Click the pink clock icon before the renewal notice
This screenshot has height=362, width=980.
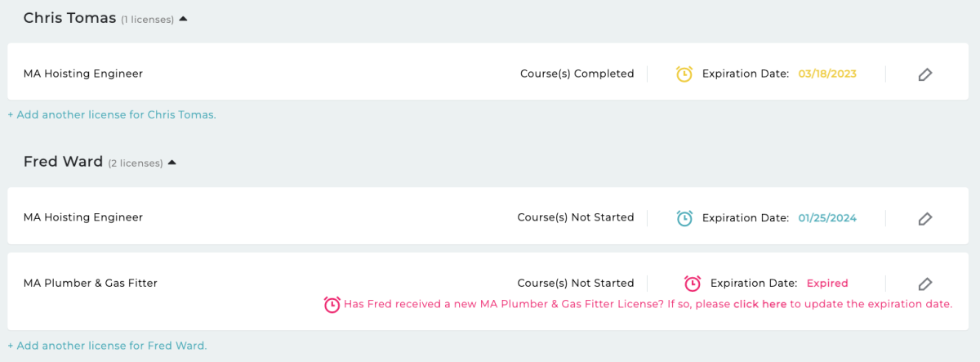pos(332,304)
